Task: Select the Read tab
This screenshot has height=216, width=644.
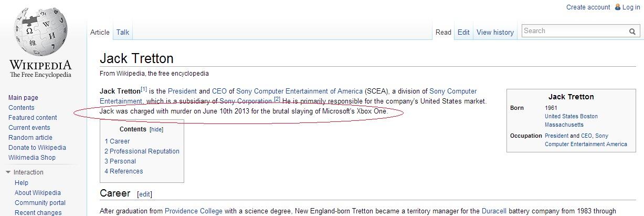Action: point(444,32)
